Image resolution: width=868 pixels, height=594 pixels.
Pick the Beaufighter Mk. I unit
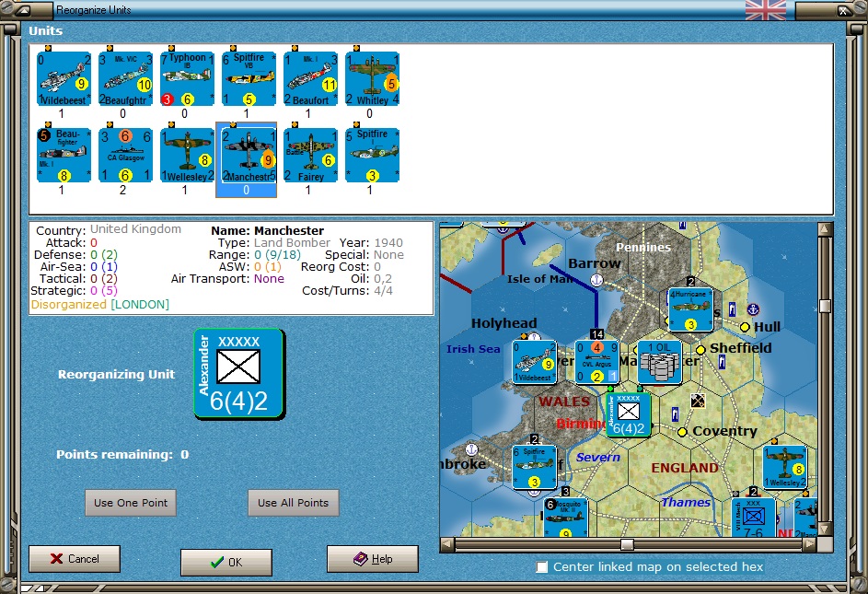click(64, 155)
